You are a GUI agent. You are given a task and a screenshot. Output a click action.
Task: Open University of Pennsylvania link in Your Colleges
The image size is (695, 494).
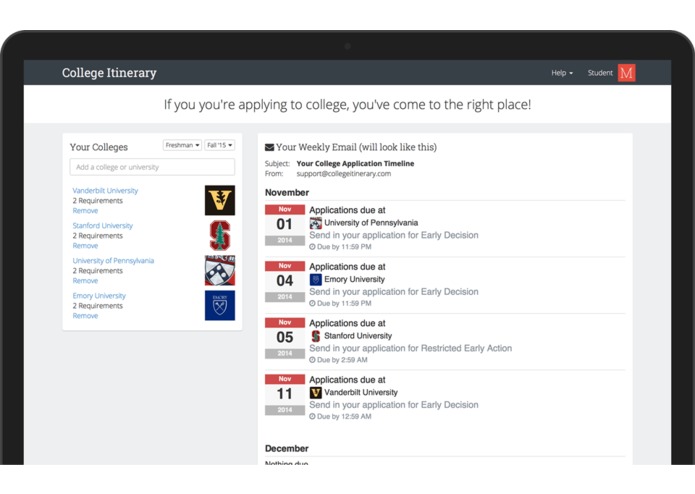[x=113, y=261]
